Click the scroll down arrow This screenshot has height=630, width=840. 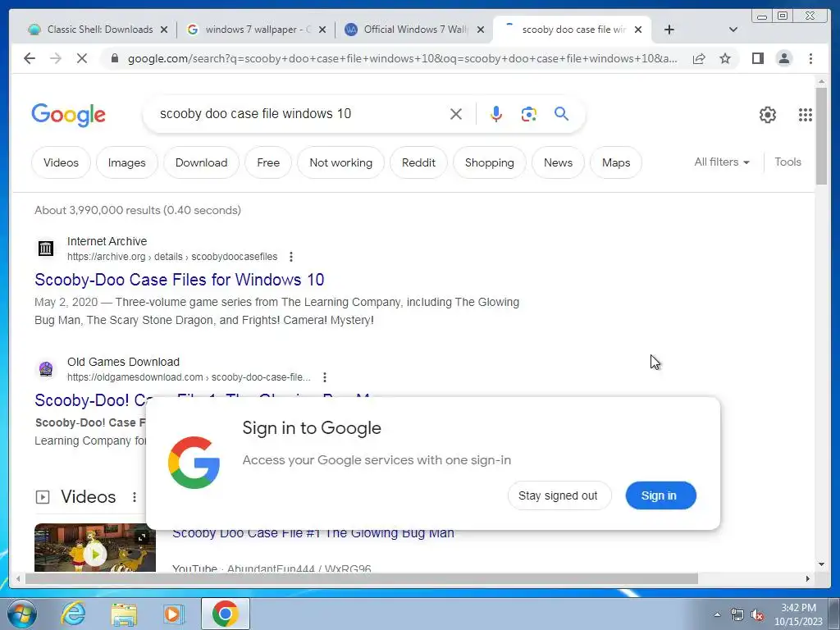tap(821, 564)
